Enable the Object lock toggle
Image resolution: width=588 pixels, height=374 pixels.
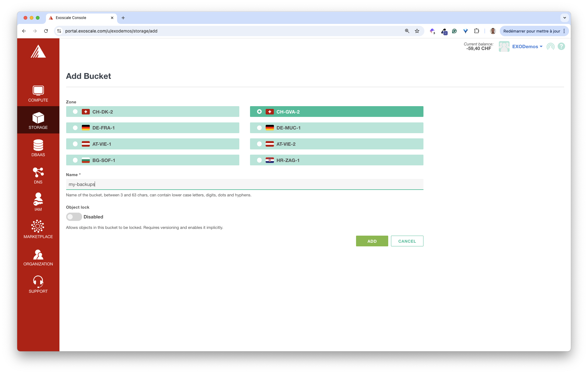pyautogui.click(x=74, y=217)
